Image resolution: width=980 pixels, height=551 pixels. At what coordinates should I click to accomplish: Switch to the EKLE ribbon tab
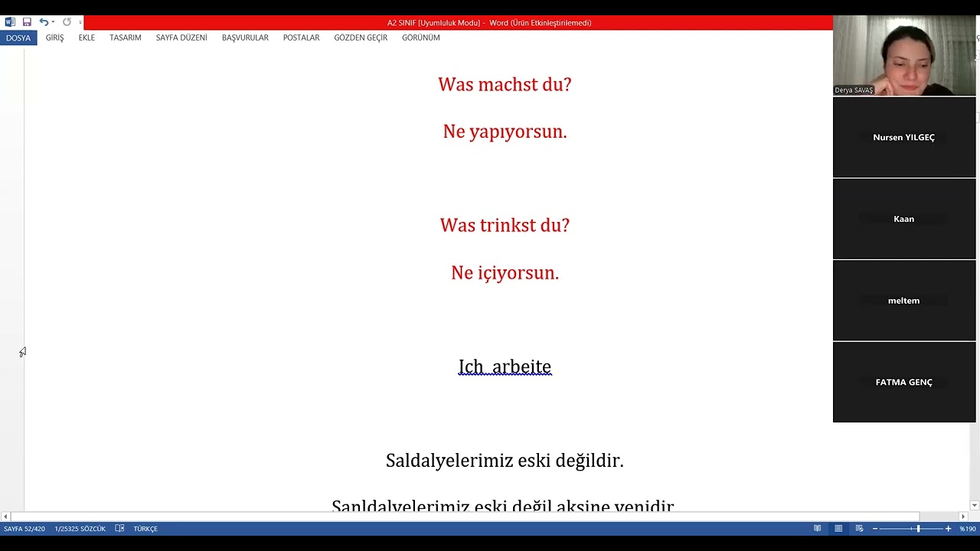(87, 37)
